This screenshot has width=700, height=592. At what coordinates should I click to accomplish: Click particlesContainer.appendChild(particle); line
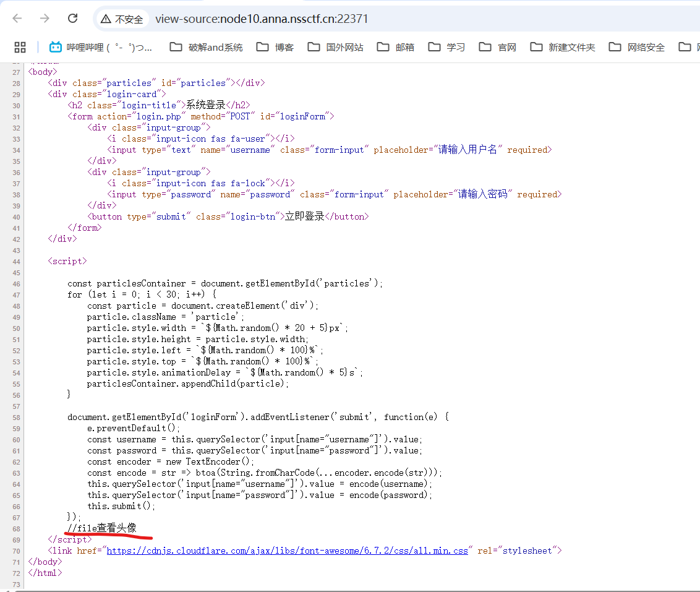[188, 384]
